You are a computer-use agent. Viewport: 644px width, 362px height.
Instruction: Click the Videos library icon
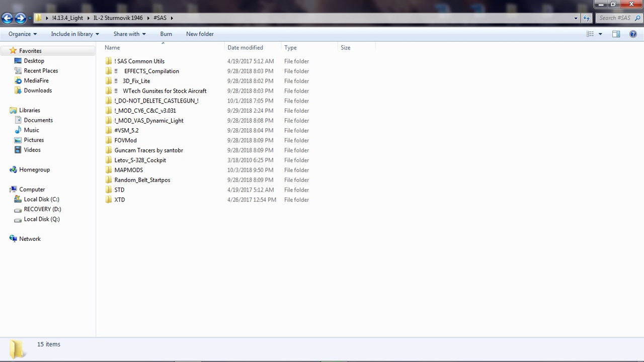18,150
